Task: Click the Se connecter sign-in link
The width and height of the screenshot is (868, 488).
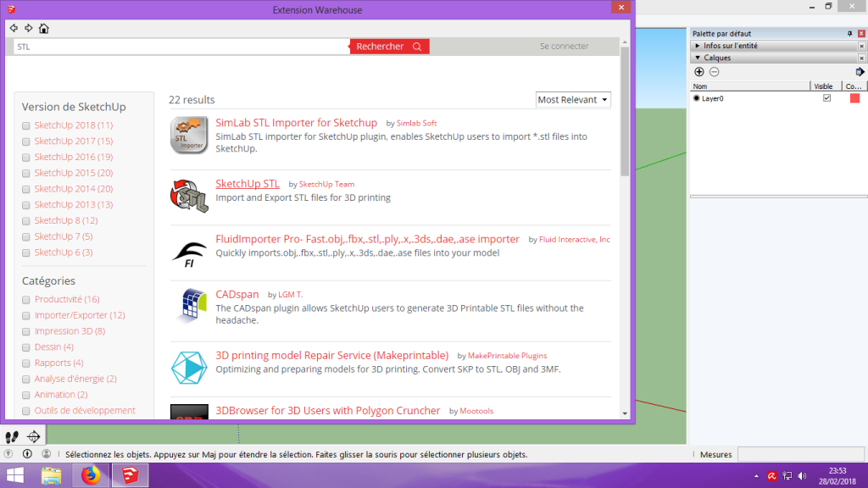Action: [564, 47]
